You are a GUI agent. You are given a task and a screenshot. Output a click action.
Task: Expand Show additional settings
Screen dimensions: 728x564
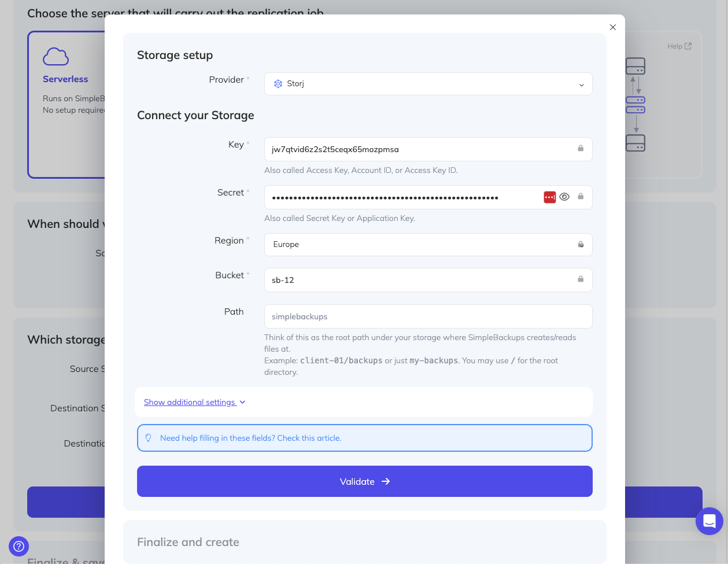point(190,402)
